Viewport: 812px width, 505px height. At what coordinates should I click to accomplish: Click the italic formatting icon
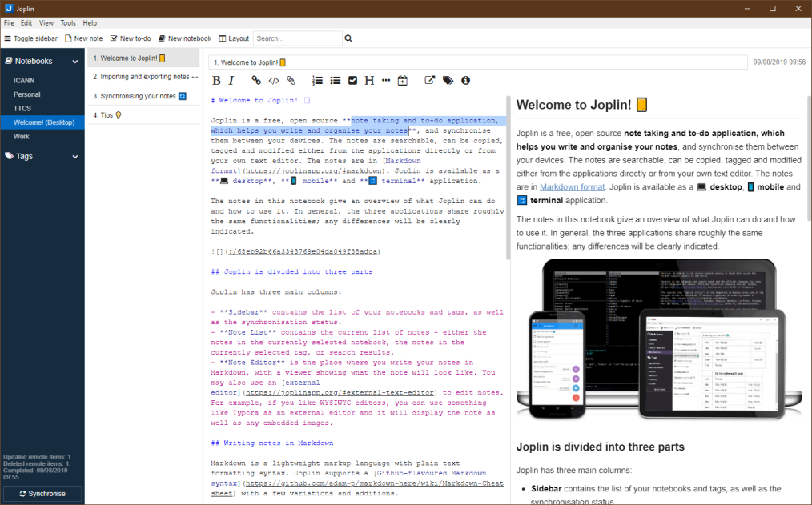pos(231,80)
